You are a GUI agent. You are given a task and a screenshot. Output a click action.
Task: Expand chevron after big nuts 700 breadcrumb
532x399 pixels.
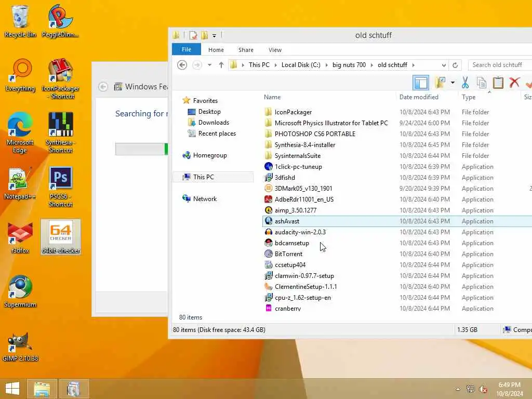[372, 65]
